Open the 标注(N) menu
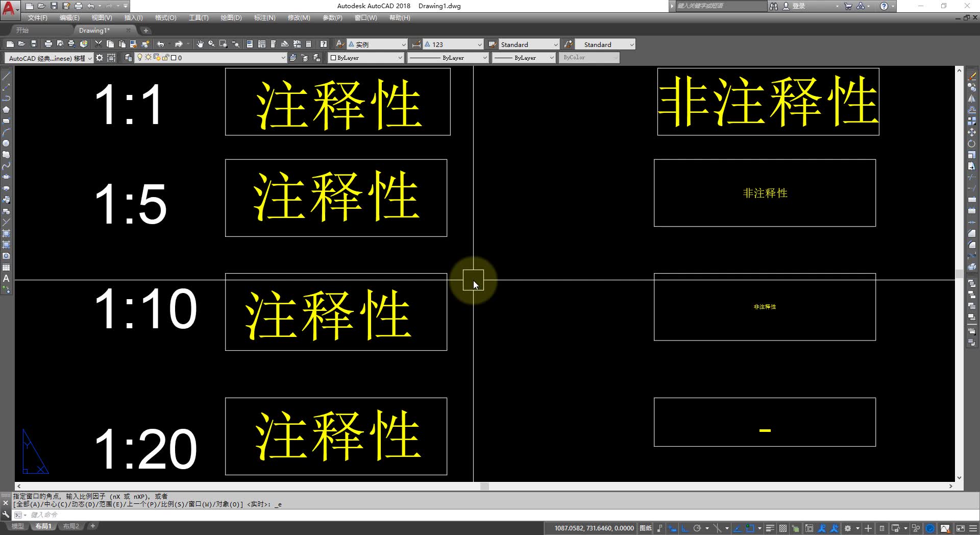Viewport: 980px width, 535px height. coord(264,18)
